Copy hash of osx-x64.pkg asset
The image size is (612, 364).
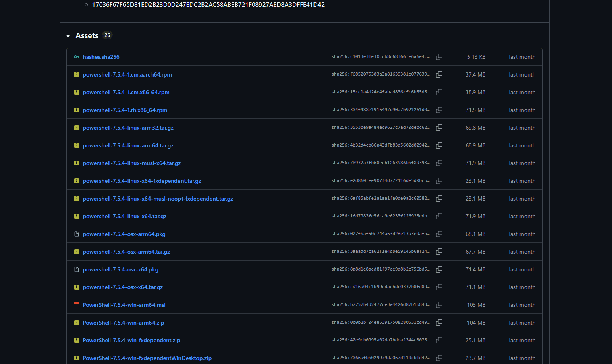439,269
